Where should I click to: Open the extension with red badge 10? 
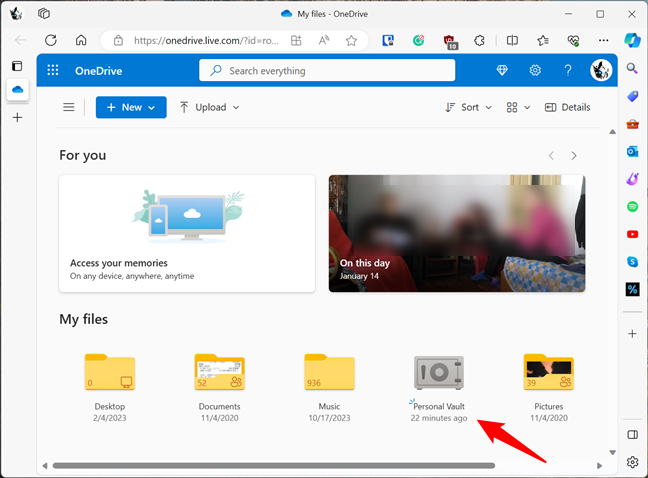[x=450, y=42]
